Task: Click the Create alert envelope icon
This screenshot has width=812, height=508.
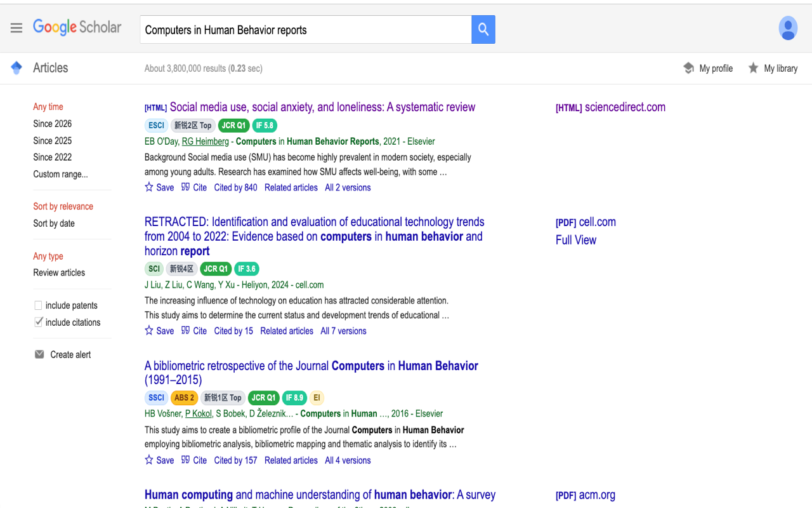Action: (x=39, y=354)
